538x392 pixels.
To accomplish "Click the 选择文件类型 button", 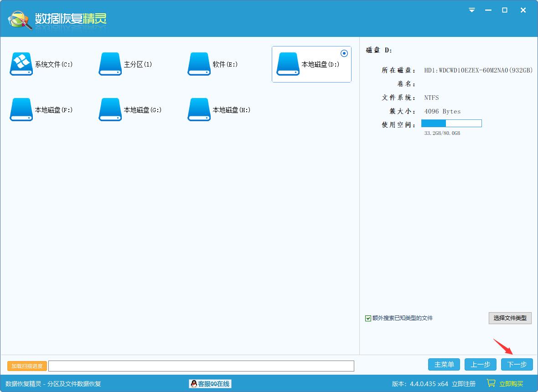I will pos(510,318).
